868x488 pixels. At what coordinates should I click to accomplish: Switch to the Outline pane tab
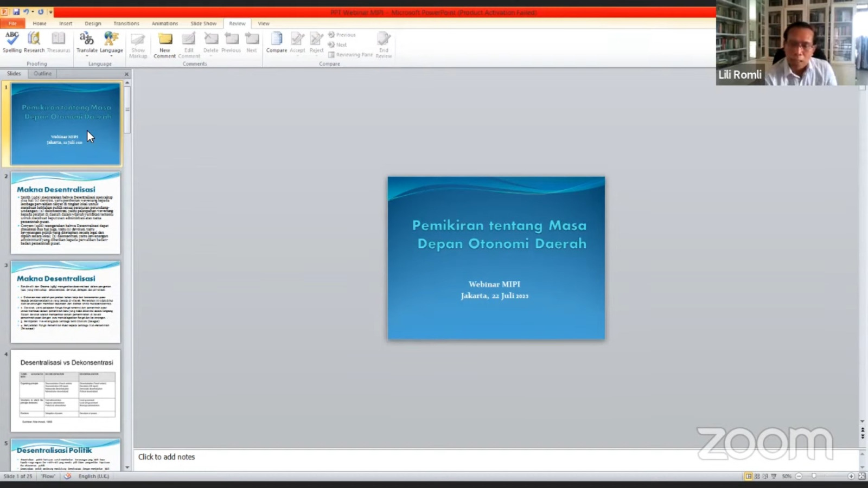42,74
